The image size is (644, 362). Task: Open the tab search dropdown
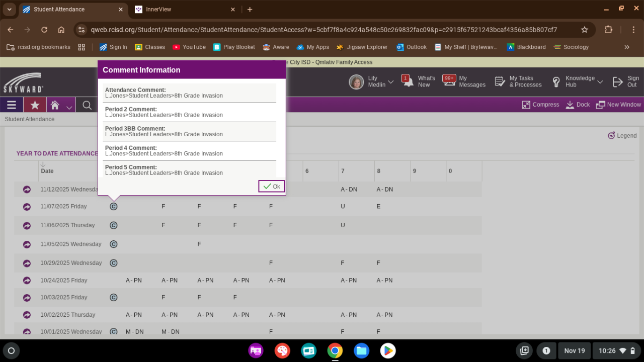coord(9,10)
